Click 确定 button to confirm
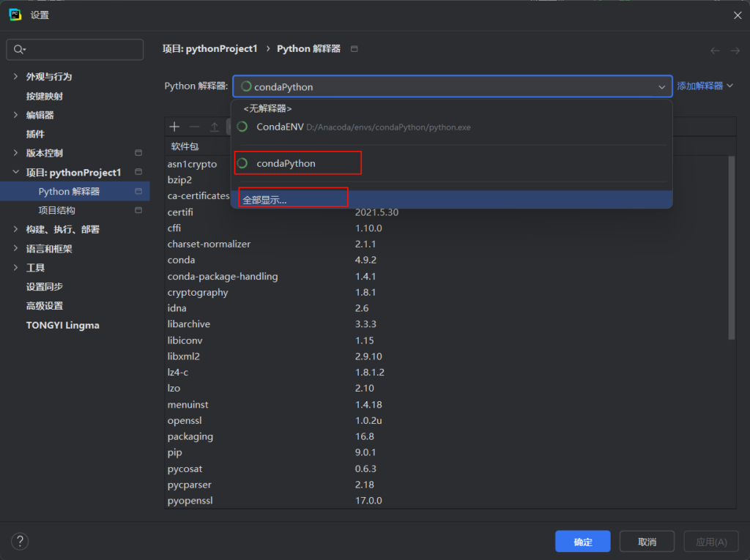Image resolution: width=750 pixels, height=560 pixels. (582, 542)
